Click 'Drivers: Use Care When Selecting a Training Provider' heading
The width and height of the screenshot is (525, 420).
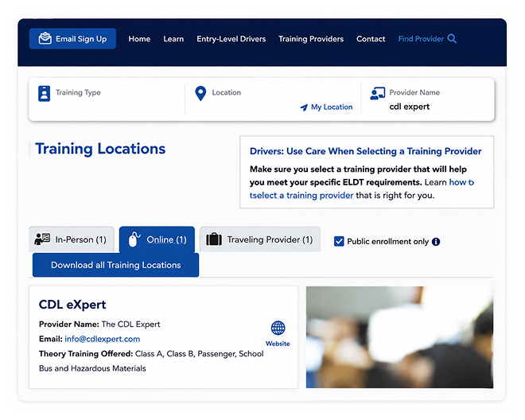[x=366, y=151]
